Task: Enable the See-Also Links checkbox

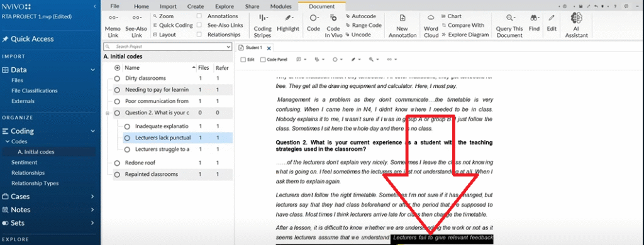Action: click(x=199, y=26)
